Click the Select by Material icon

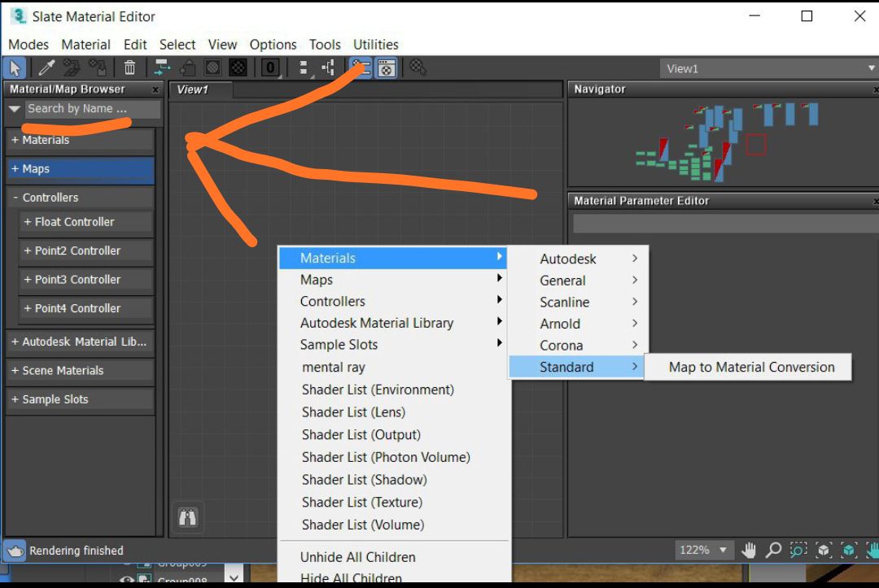pyautogui.click(x=418, y=68)
